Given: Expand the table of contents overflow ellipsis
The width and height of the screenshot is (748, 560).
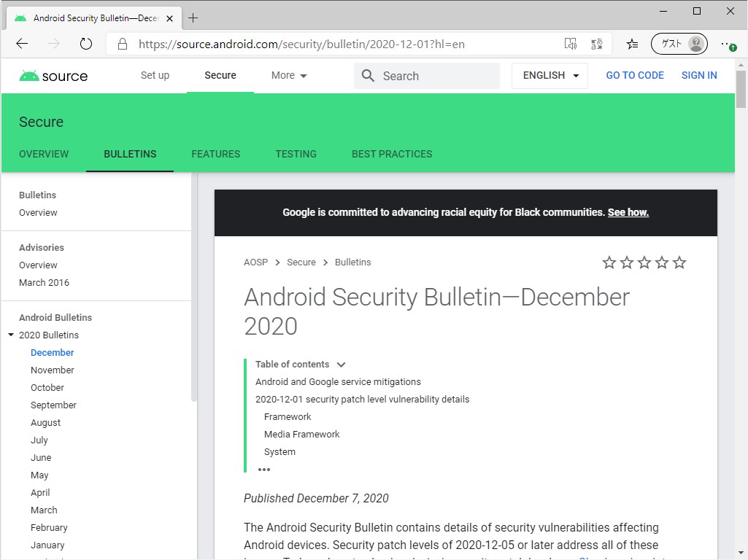Looking at the screenshot, I should click(263, 469).
